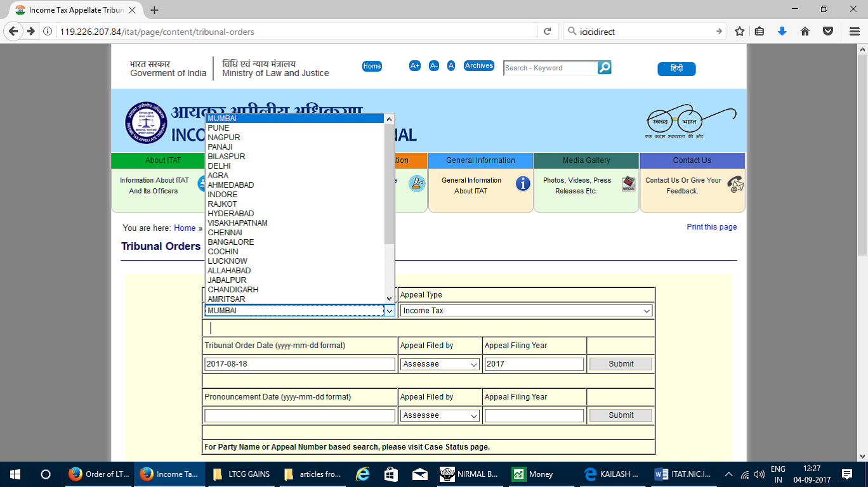Click the Print this page link
Image resolution: width=868 pixels, height=487 pixels.
click(711, 227)
